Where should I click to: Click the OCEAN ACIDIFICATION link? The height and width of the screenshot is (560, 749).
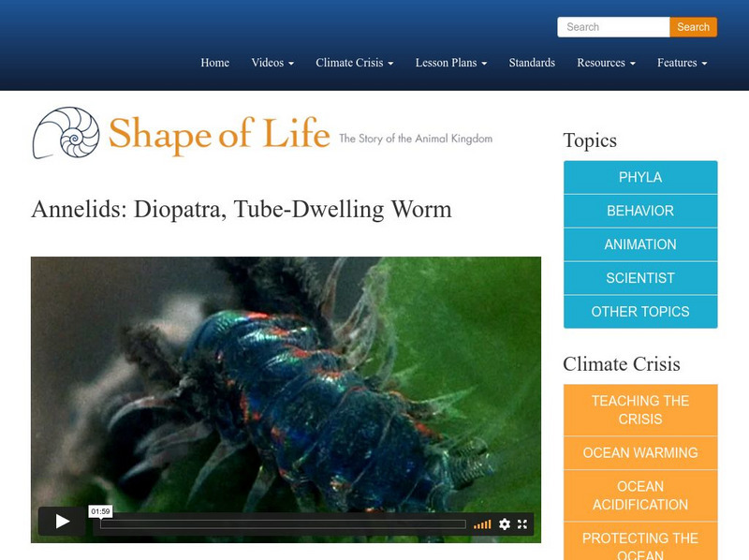639,494
